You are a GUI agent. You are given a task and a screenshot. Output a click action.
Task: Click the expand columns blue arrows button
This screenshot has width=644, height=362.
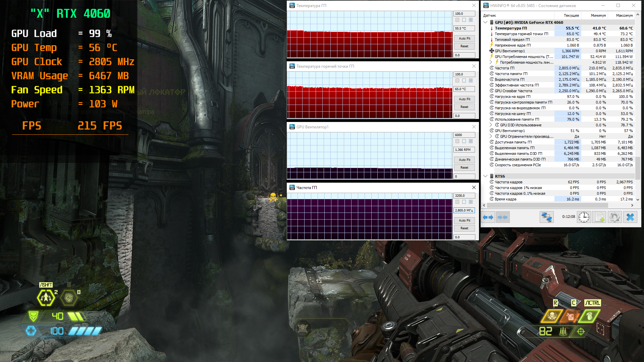[488, 217]
